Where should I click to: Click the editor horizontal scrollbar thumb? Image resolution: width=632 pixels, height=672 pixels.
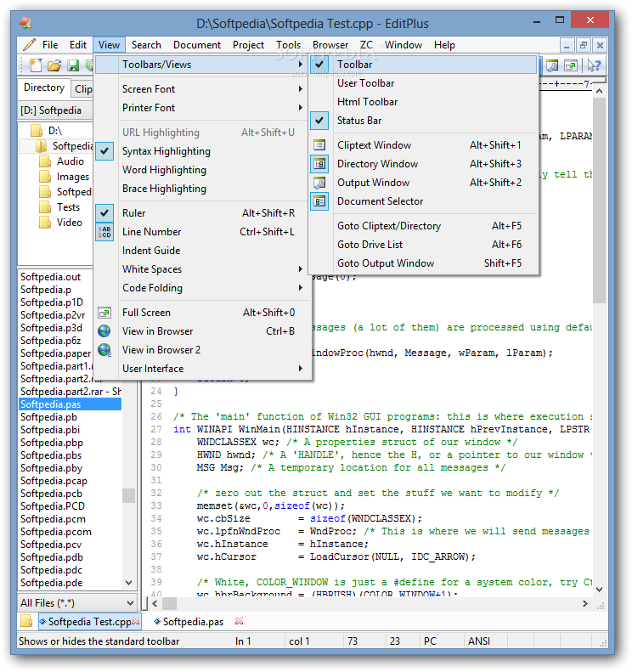pos(169,603)
